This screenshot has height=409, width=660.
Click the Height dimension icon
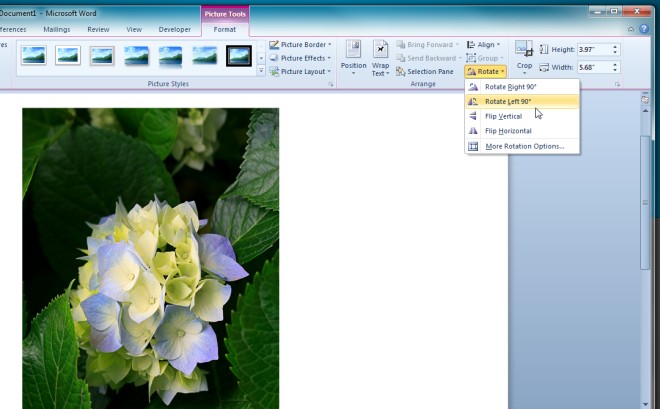[544, 50]
